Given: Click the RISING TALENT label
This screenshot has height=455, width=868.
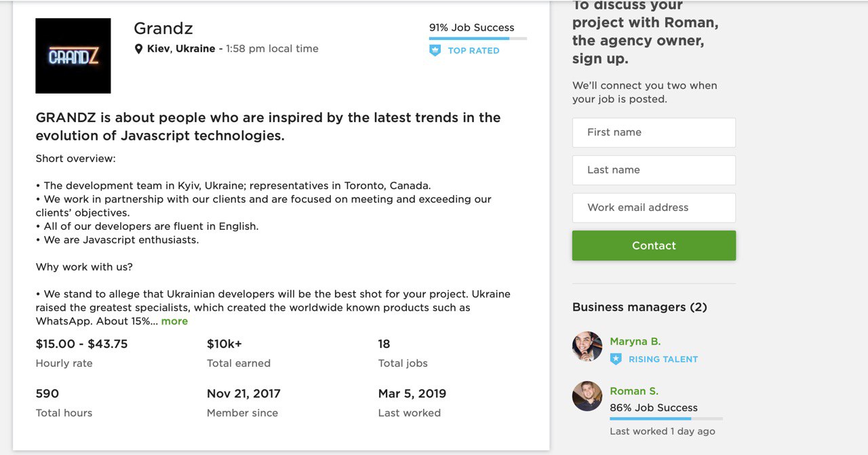Looking at the screenshot, I should (x=663, y=359).
